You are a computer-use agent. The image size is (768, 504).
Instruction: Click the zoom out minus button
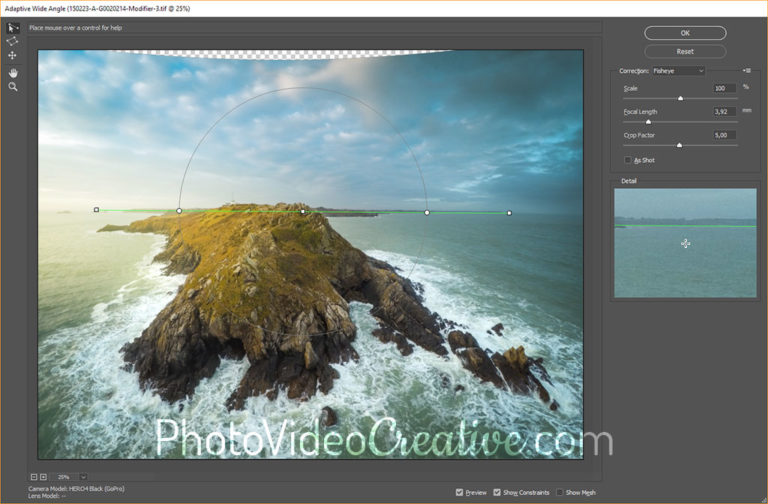[x=33, y=476]
